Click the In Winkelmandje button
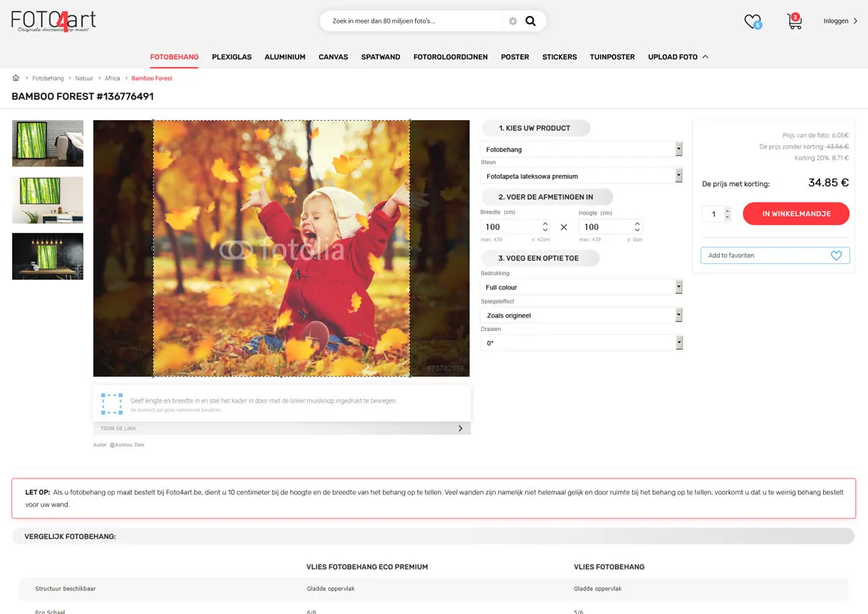This screenshot has height=614, width=868. (796, 214)
